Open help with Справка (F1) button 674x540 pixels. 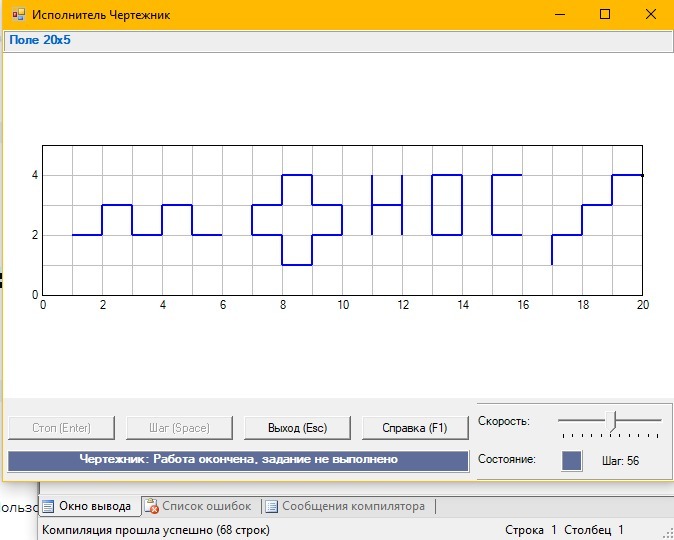click(415, 428)
